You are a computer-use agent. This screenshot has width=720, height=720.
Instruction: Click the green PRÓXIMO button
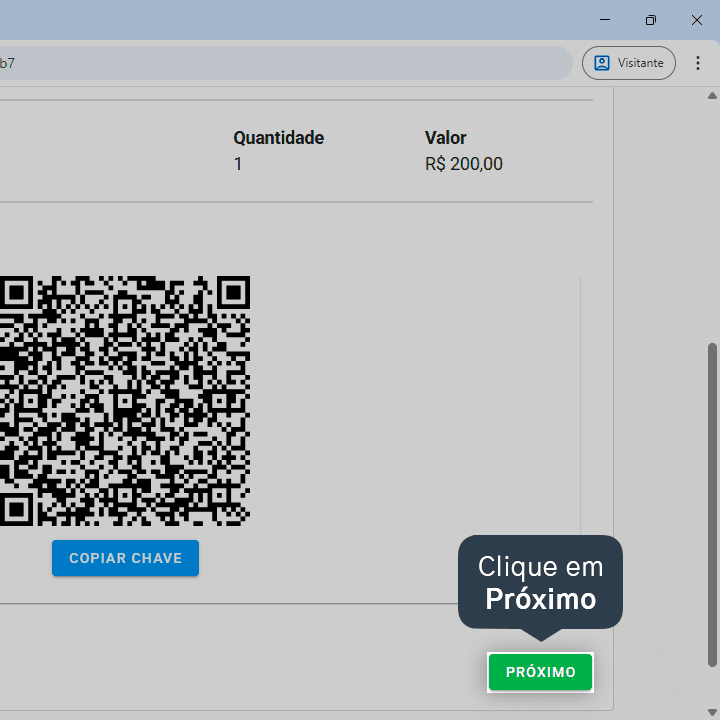[540, 672]
